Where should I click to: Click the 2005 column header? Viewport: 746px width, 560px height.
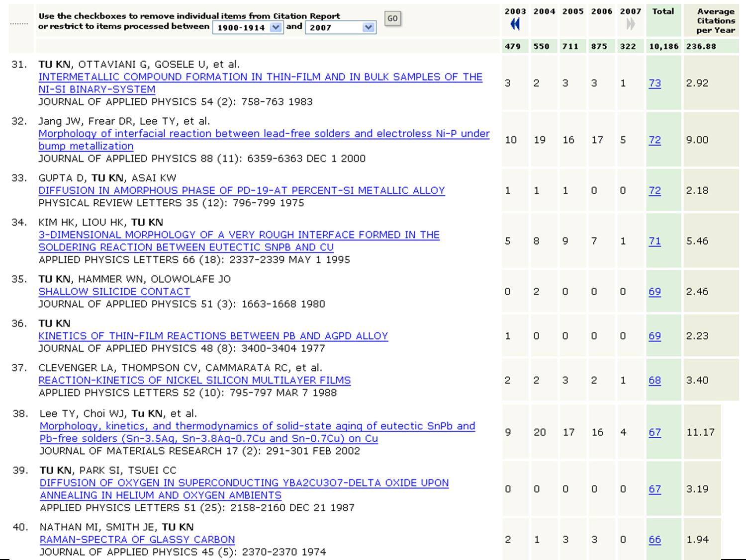573,11
